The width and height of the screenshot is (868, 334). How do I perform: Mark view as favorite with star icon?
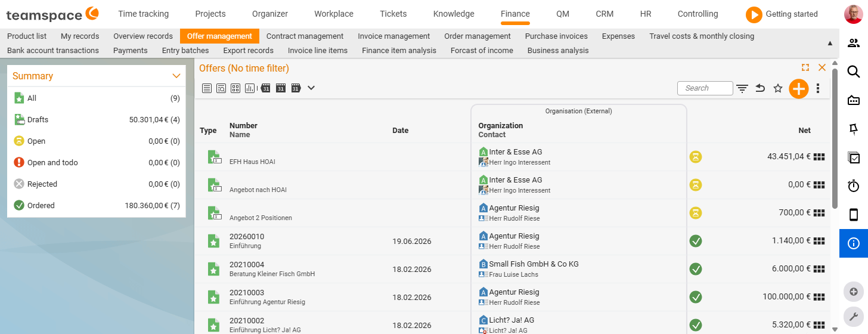pyautogui.click(x=778, y=88)
